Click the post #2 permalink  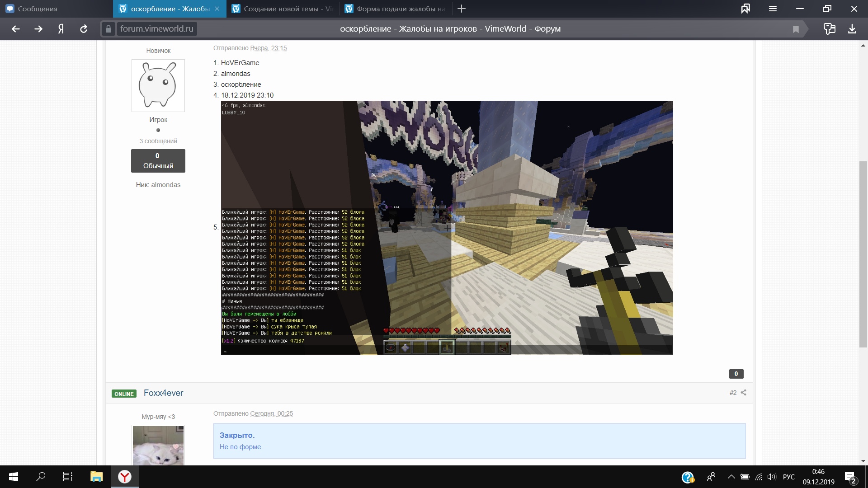(x=733, y=393)
